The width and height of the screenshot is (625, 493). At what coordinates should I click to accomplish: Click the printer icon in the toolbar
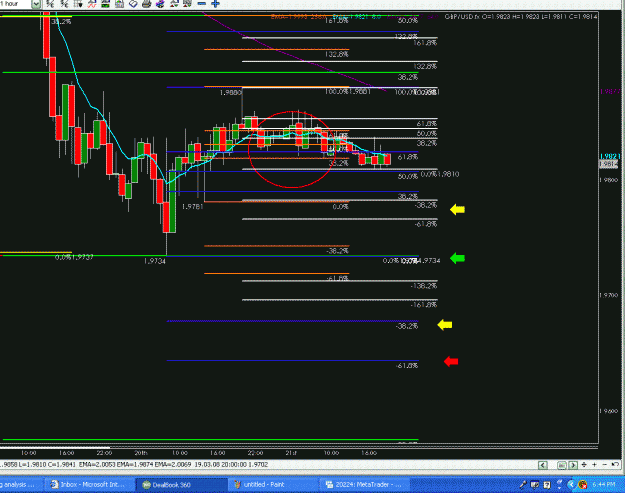click(x=147, y=4)
